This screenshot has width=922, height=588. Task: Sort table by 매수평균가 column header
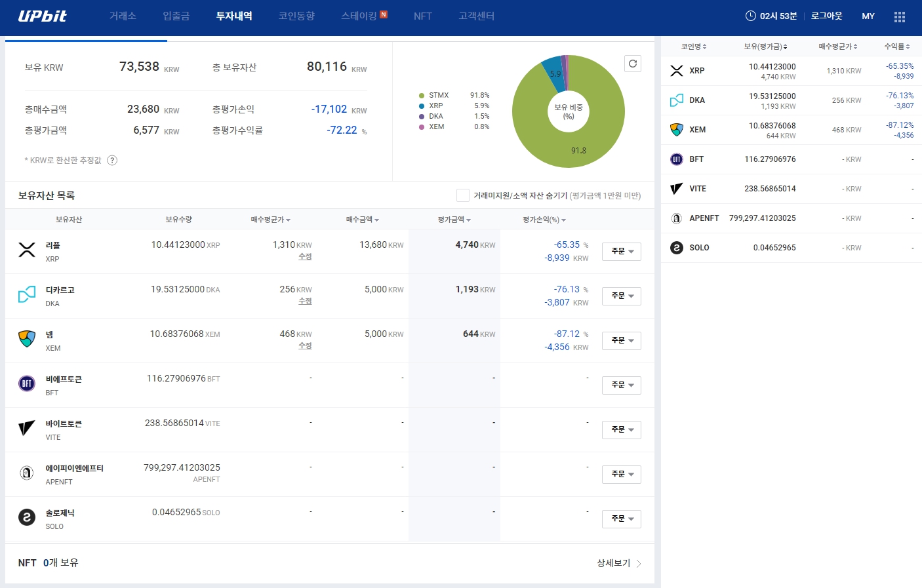[x=271, y=220]
